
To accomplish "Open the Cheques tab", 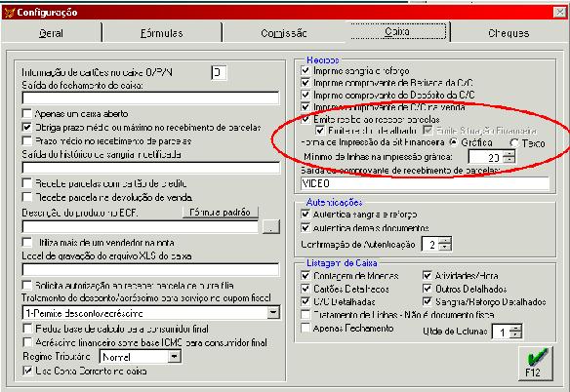I will [509, 33].
